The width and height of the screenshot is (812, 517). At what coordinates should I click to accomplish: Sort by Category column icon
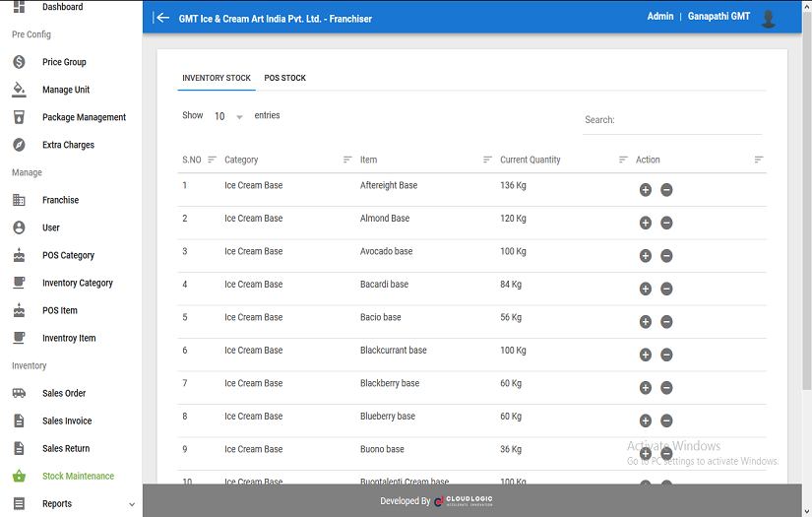[347, 160]
